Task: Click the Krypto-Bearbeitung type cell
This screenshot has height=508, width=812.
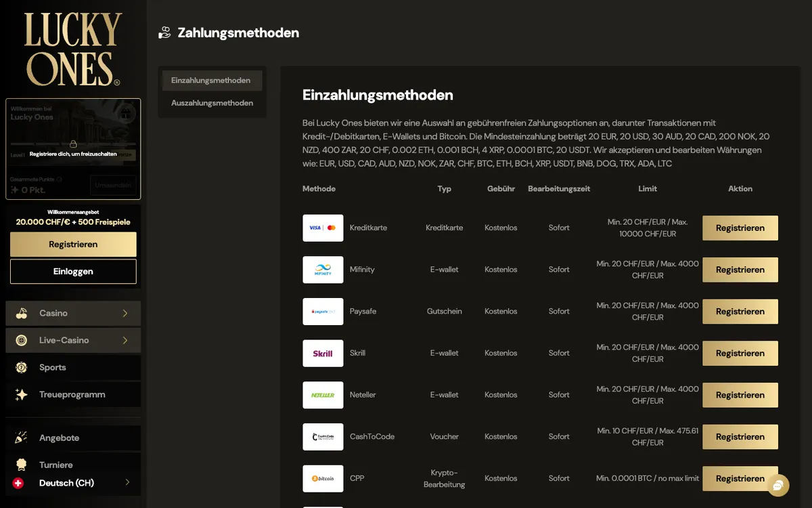Action: 445,478
